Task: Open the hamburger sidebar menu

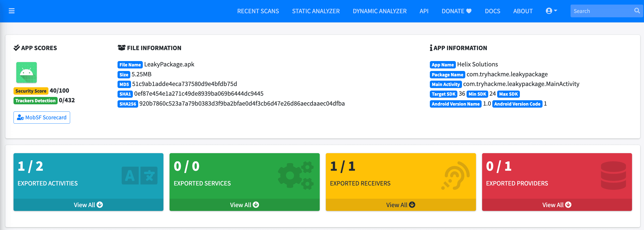Action: (x=11, y=11)
